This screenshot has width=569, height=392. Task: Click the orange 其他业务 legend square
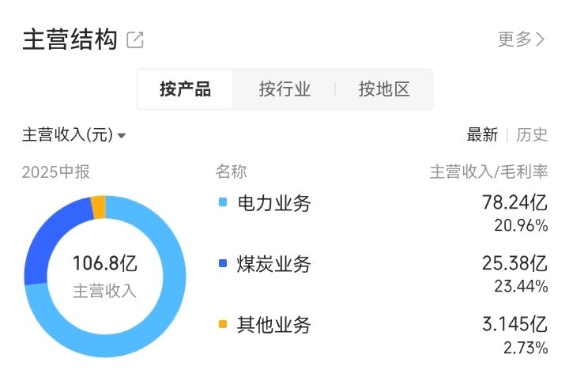223,324
